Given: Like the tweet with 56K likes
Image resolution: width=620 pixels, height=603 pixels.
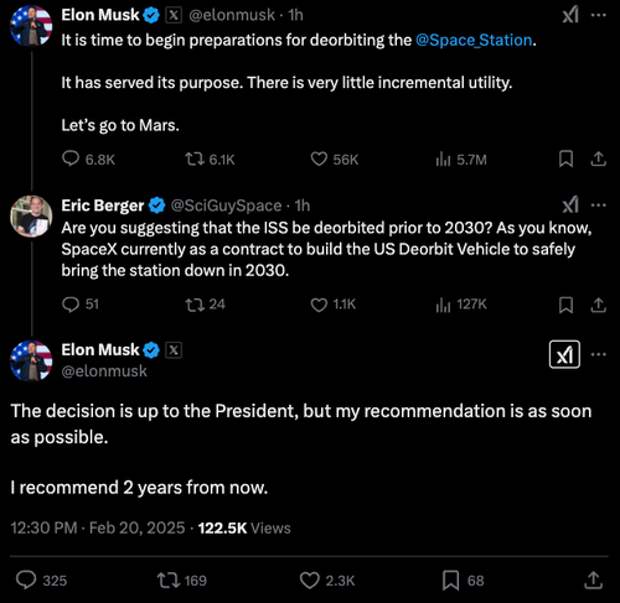Looking at the screenshot, I should point(320,159).
